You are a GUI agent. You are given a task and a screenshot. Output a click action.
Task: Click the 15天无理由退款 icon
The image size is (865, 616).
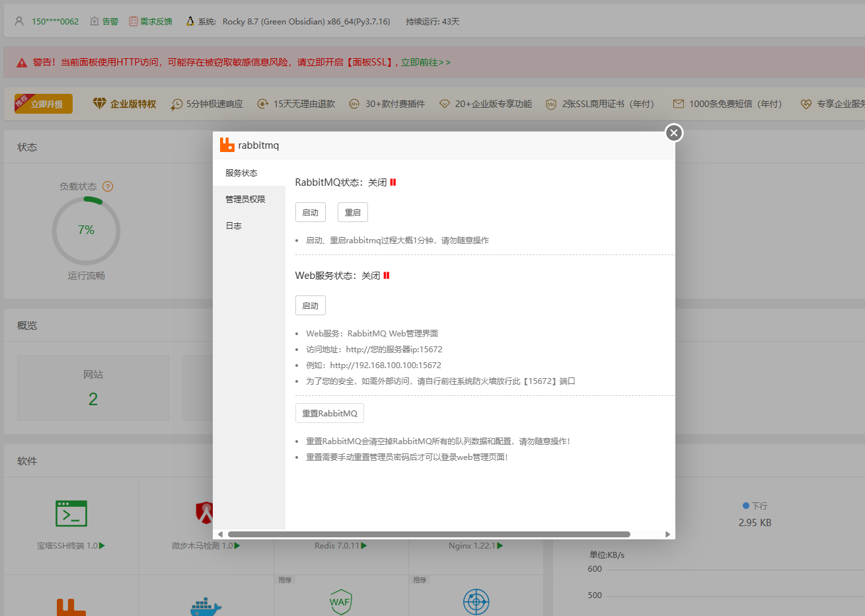pos(263,104)
